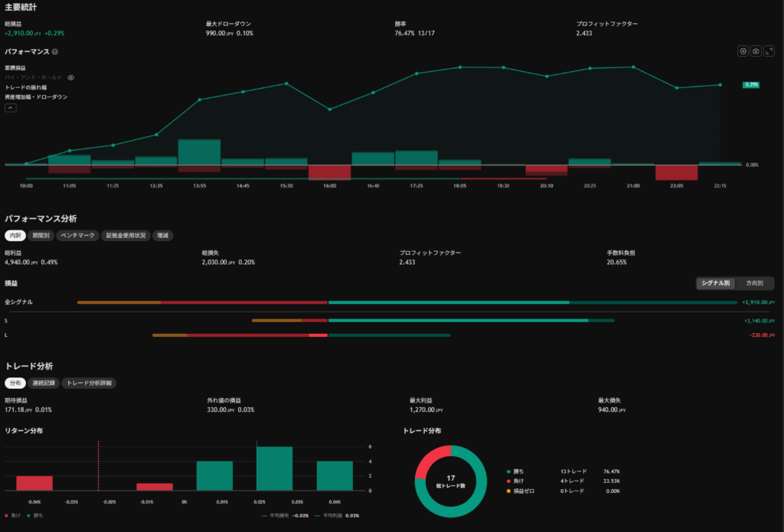Image resolution: width=784 pixels, height=532 pixels.
Task: Open the chart settings hexagon icon
Action: pyautogui.click(x=743, y=51)
